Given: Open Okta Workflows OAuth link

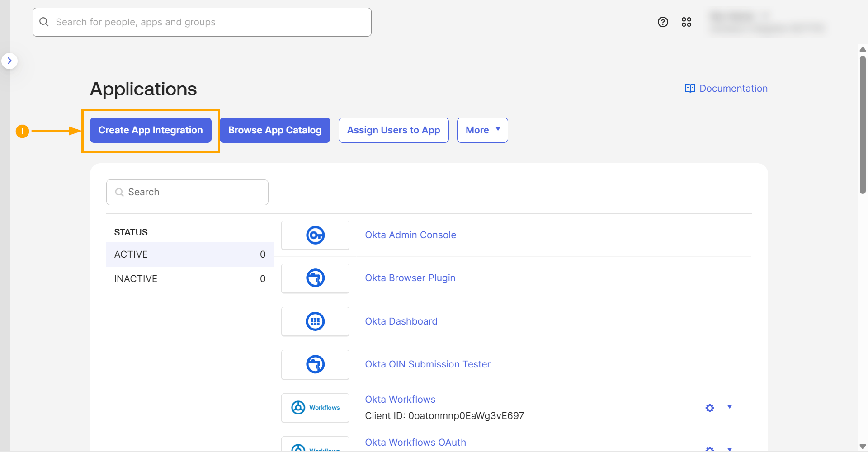Looking at the screenshot, I should (415, 443).
